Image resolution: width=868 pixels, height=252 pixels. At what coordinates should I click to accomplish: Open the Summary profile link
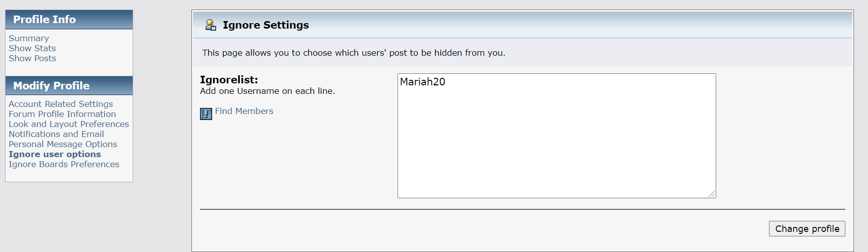(x=29, y=38)
